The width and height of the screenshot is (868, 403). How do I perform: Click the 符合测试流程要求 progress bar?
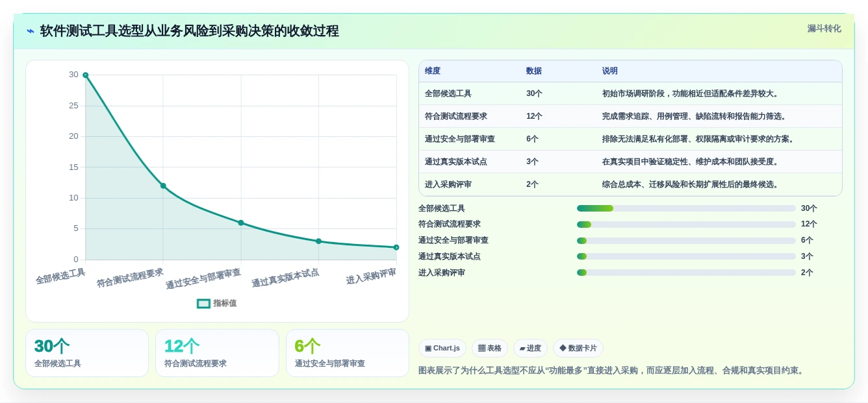686,225
